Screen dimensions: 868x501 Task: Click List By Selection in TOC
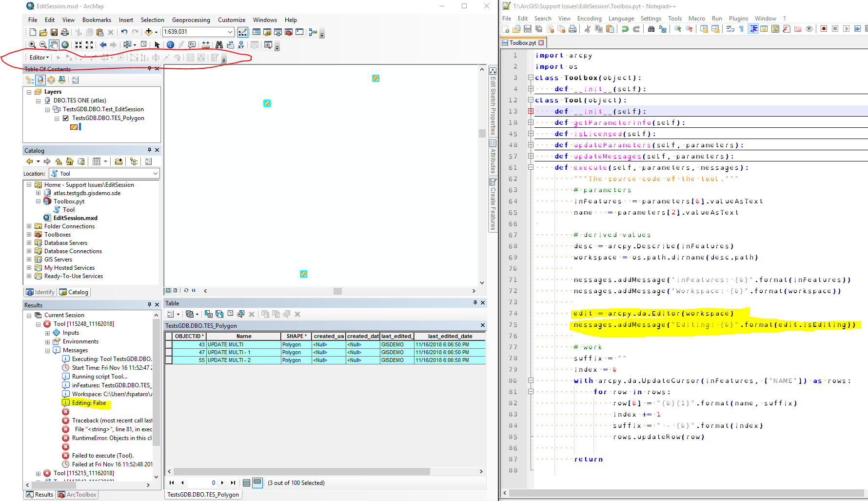[62, 80]
